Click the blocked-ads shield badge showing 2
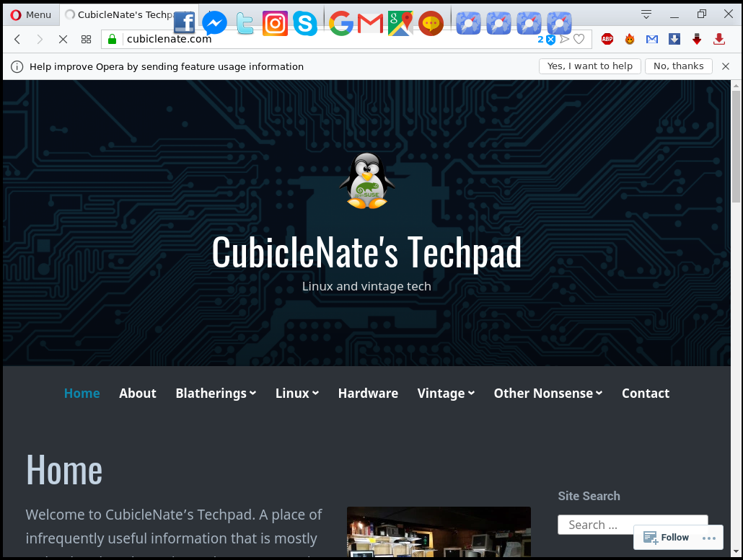 coord(546,40)
